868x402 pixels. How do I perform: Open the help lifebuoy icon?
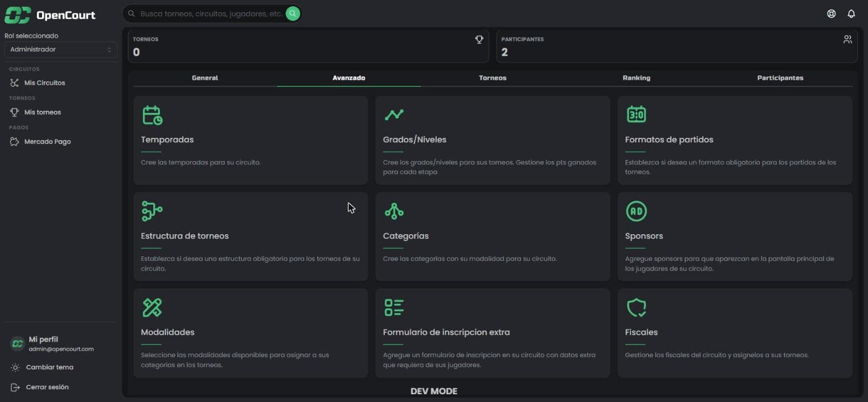click(831, 14)
